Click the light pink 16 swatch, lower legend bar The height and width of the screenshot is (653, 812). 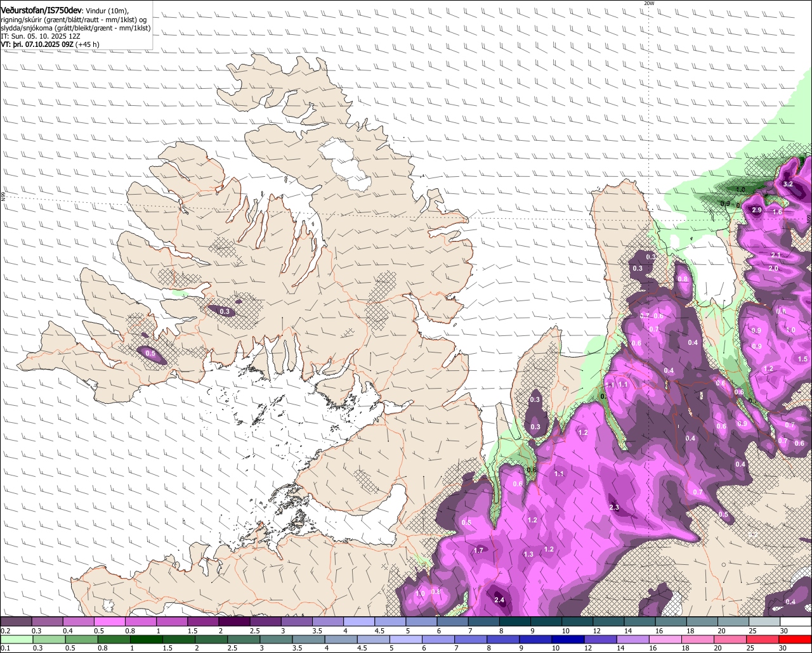tap(665, 640)
